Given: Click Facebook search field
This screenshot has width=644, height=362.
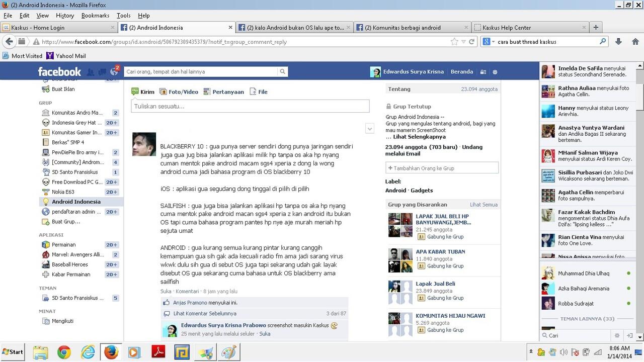Looking at the screenshot, I should [x=200, y=72].
